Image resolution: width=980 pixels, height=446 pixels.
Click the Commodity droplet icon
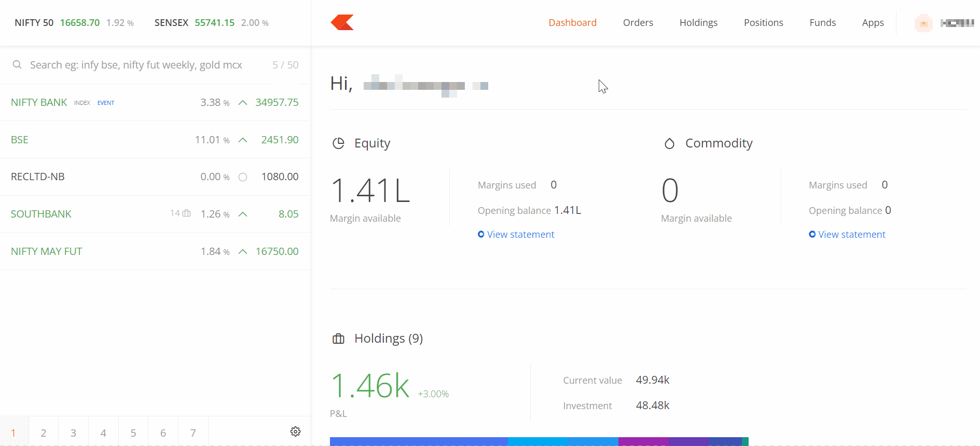669,143
